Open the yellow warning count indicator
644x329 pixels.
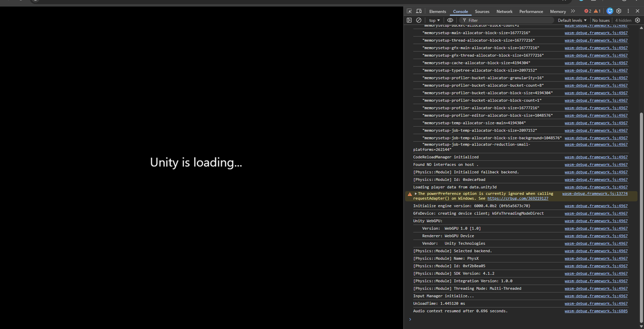[x=598, y=11]
